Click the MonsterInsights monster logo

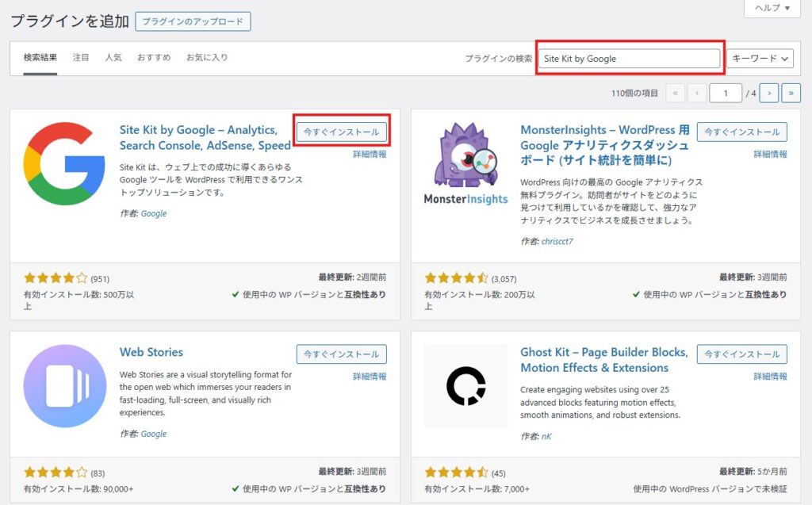(466, 164)
